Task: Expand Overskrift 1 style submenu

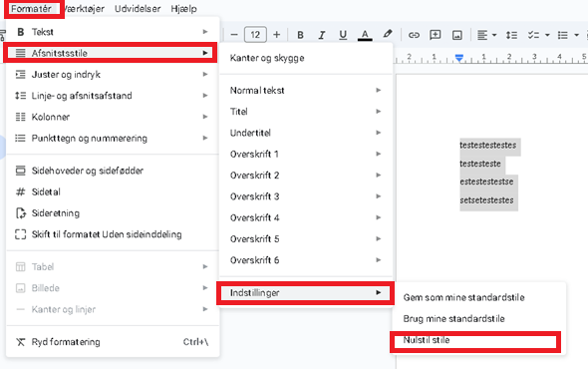Action: 306,154
